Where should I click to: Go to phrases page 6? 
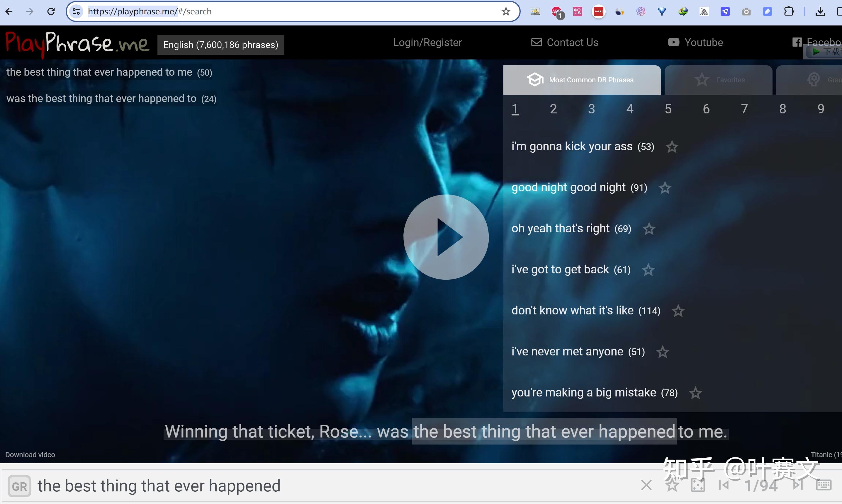pyautogui.click(x=706, y=109)
